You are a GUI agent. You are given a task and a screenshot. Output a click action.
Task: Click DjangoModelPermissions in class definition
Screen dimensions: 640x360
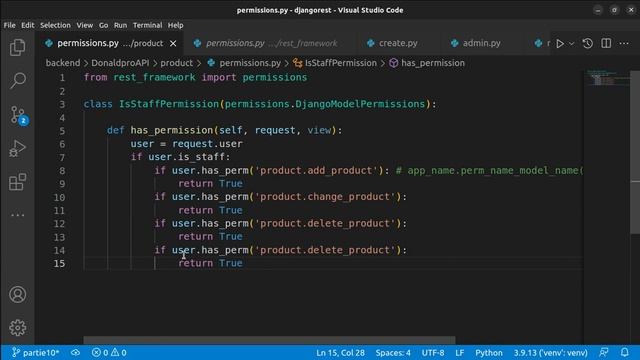(x=360, y=104)
